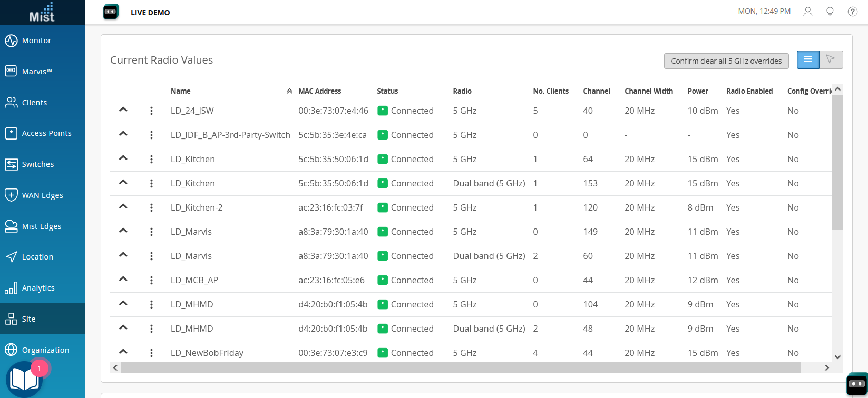Image resolution: width=868 pixels, height=398 pixels.
Task: Collapse the LD_Kitchen-2 row chevron
Action: pos(123,207)
